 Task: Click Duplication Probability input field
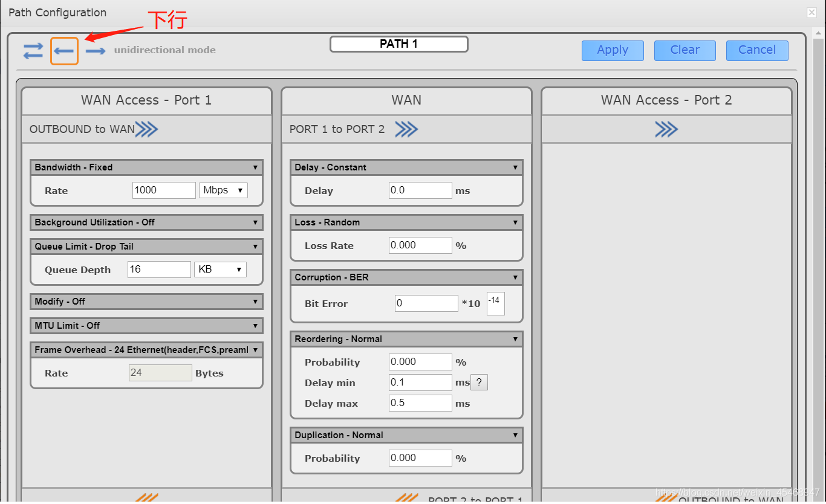coord(420,458)
